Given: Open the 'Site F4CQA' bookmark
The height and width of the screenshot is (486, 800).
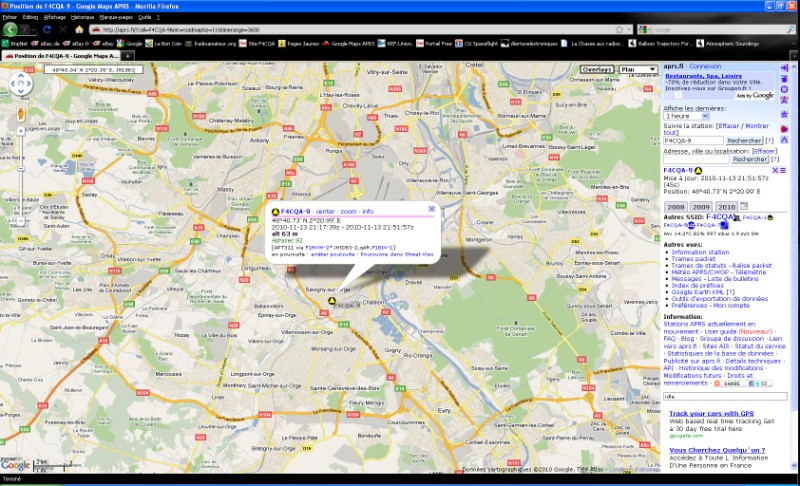Looking at the screenshot, I should pyautogui.click(x=258, y=44).
